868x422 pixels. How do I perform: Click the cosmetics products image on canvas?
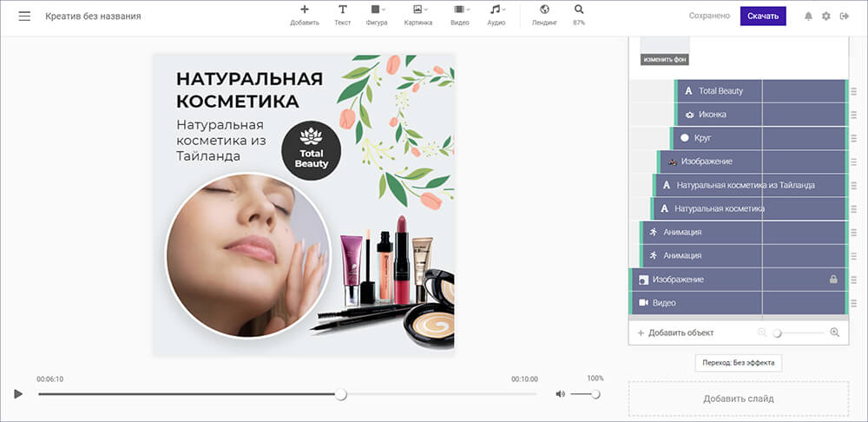pos(383,282)
